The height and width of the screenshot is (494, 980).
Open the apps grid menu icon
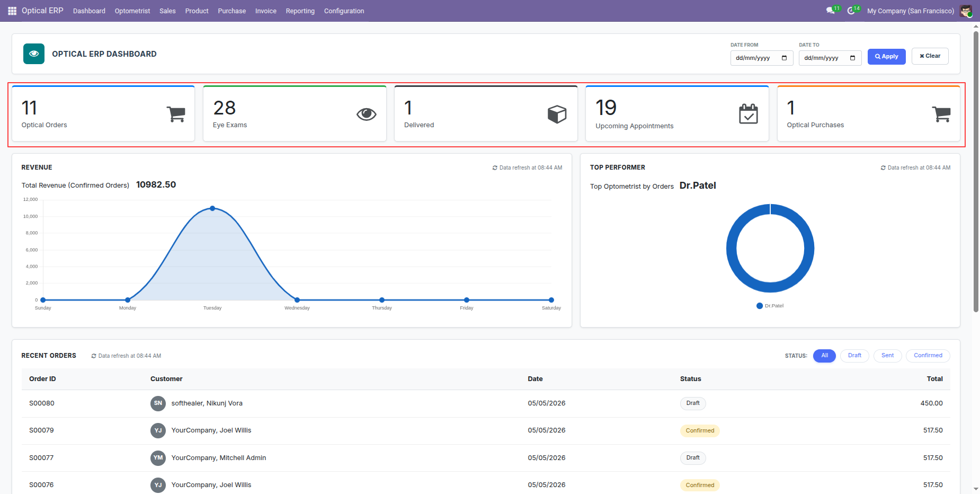click(12, 11)
